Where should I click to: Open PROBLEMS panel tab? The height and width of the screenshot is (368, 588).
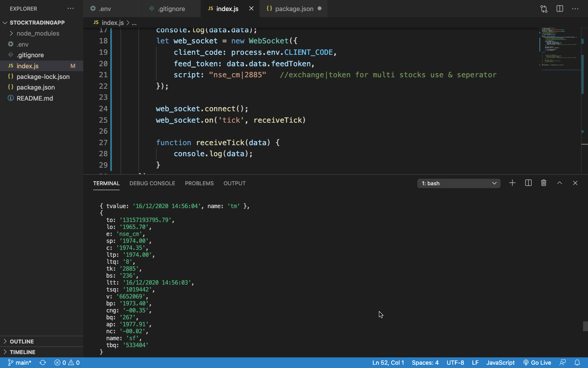click(199, 183)
